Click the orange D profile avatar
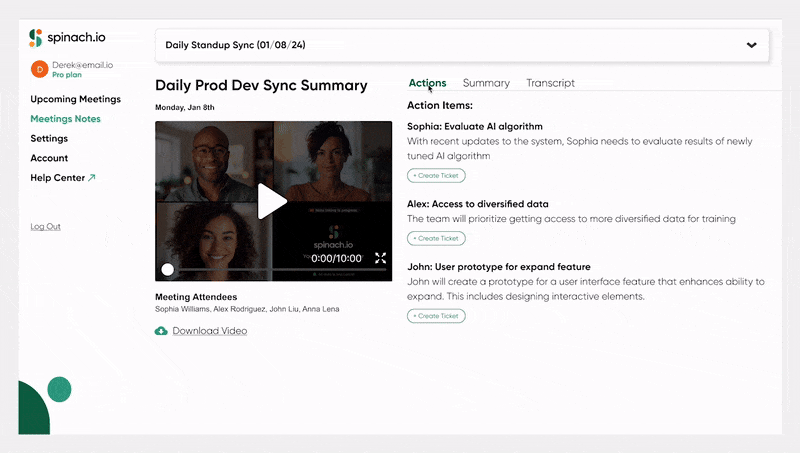Viewport: 800px width, 453px height. [x=40, y=69]
